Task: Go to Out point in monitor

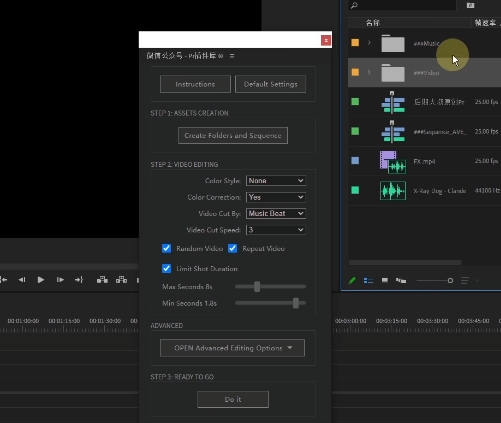Action: tap(79, 280)
